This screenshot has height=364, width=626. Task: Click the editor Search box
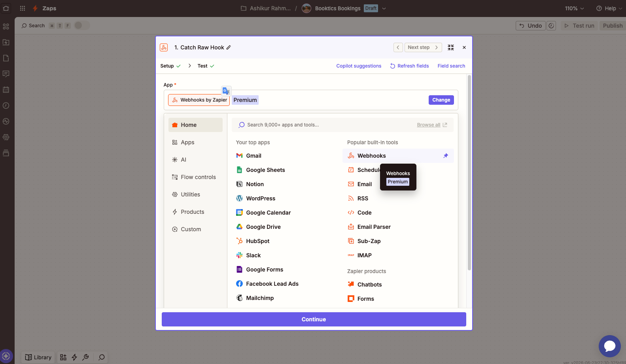(x=46, y=26)
